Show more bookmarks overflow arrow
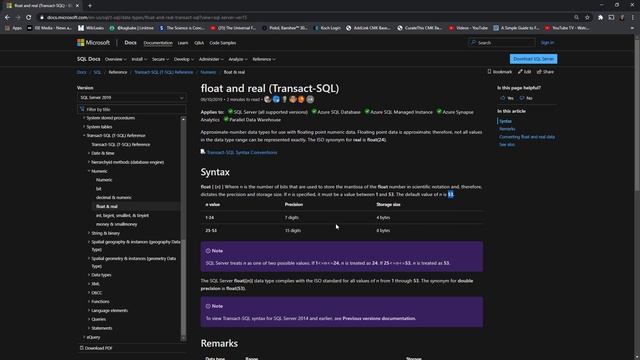Screen dimensions: 640x360 [x=632, y=28]
